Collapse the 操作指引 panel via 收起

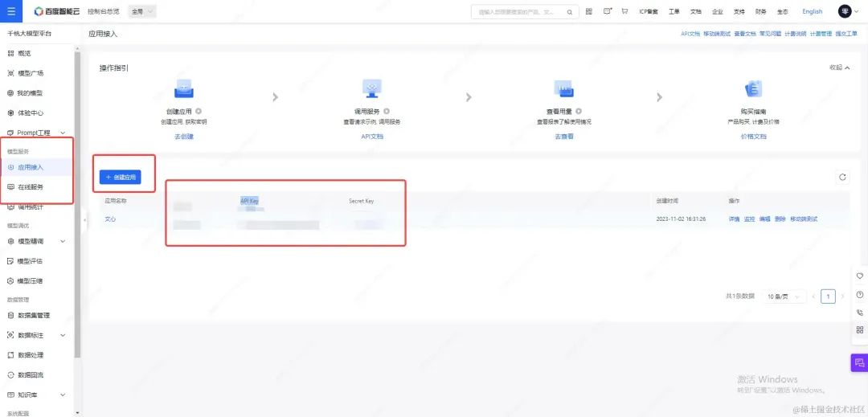(x=839, y=67)
